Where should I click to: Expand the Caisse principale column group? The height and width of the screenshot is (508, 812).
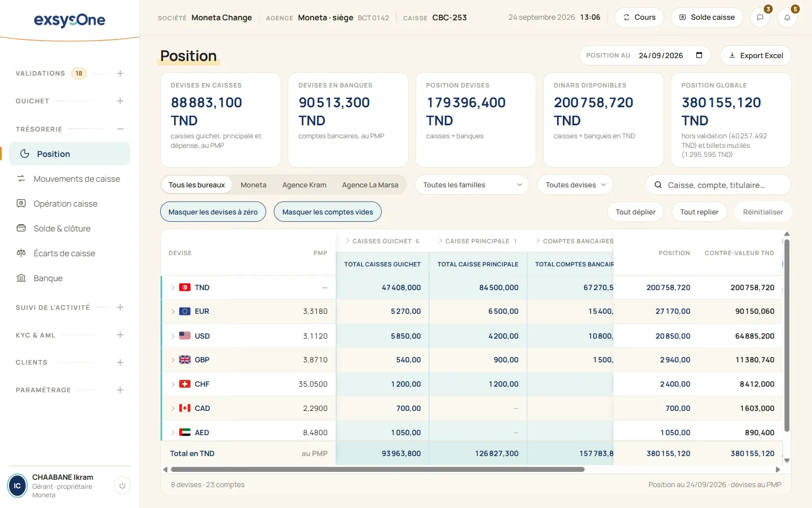tap(440, 240)
